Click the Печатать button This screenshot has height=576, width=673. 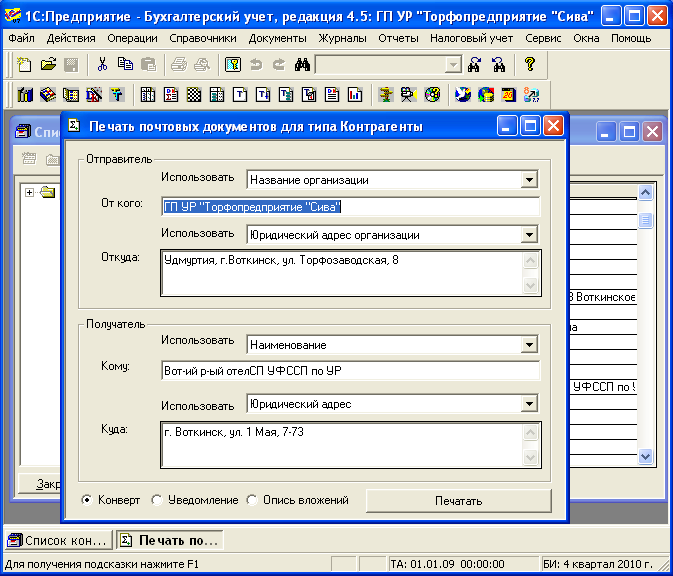(x=458, y=501)
